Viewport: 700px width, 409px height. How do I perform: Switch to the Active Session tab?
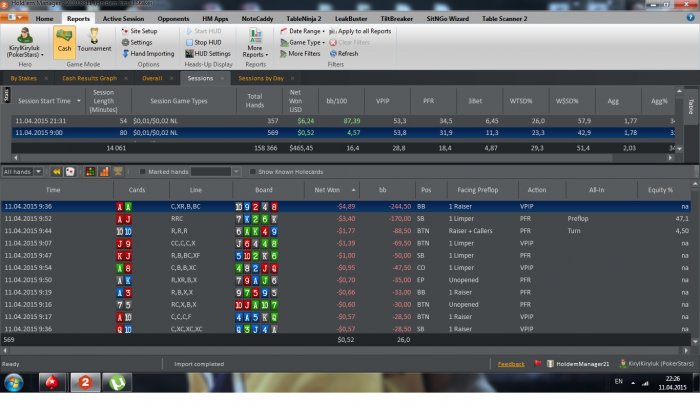tap(123, 19)
